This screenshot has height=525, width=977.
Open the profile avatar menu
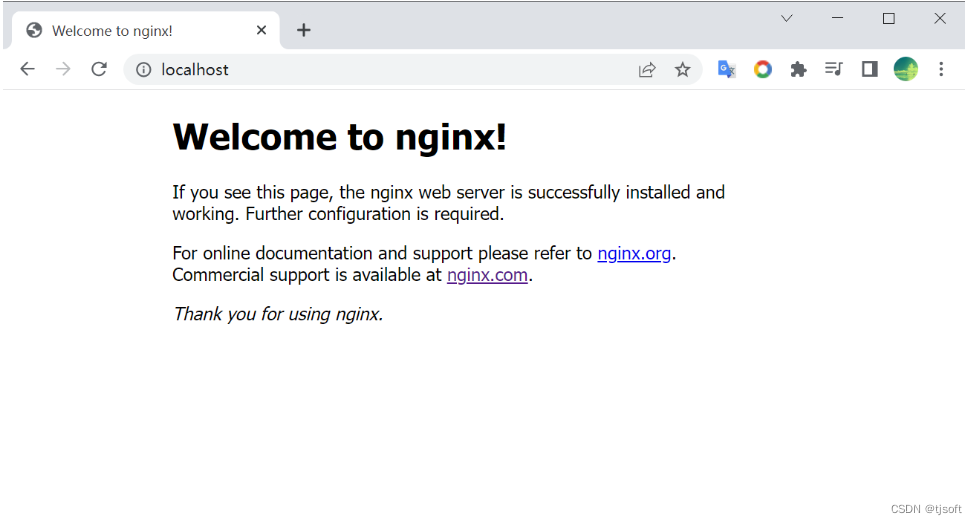[905, 69]
